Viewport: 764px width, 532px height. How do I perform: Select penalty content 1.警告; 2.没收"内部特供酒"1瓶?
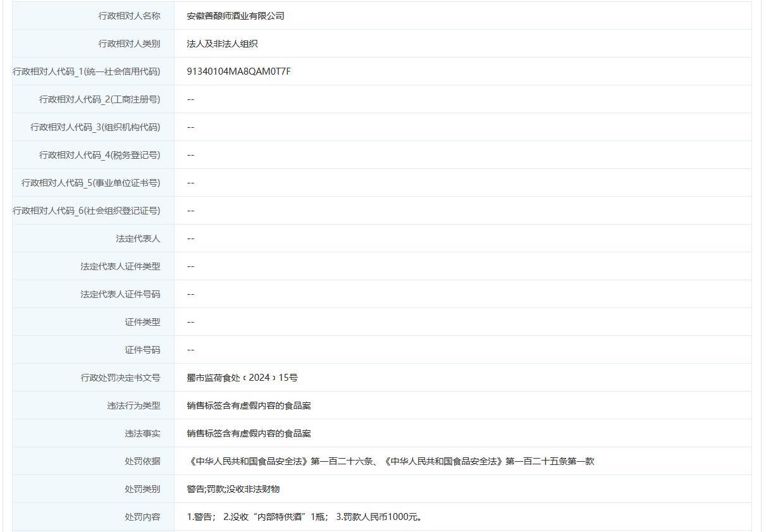(x=256, y=517)
